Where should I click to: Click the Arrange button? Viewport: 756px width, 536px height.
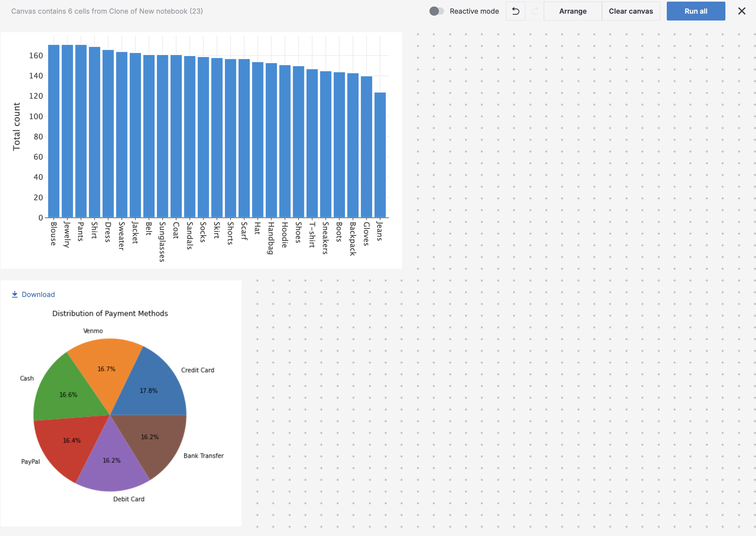[x=572, y=11]
